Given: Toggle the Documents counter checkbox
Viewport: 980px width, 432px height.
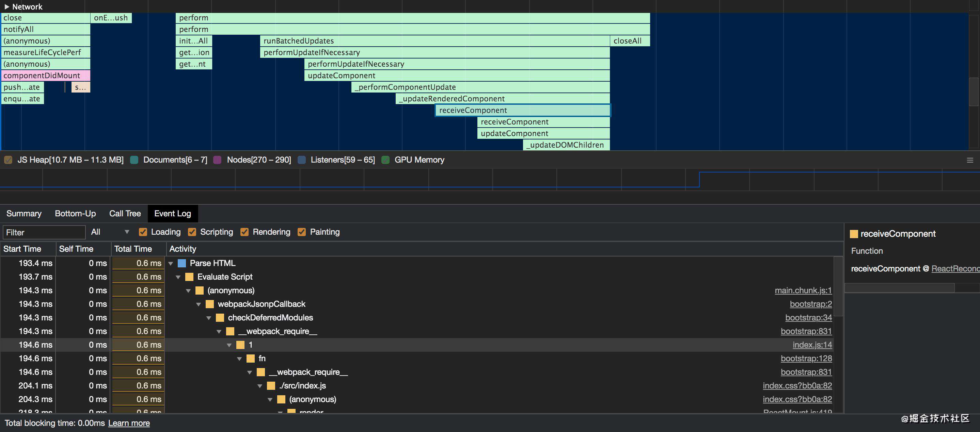Looking at the screenshot, I should click(134, 160).
